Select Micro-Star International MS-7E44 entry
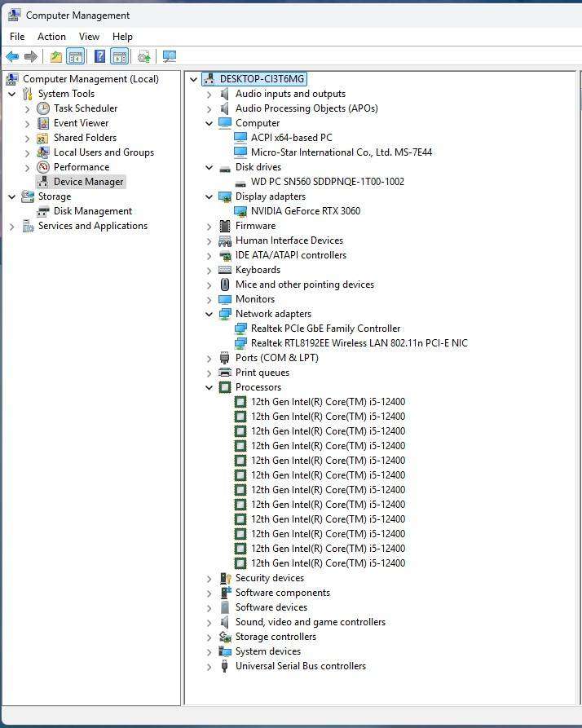Screen dimensions: 582x728 point(341,152)
